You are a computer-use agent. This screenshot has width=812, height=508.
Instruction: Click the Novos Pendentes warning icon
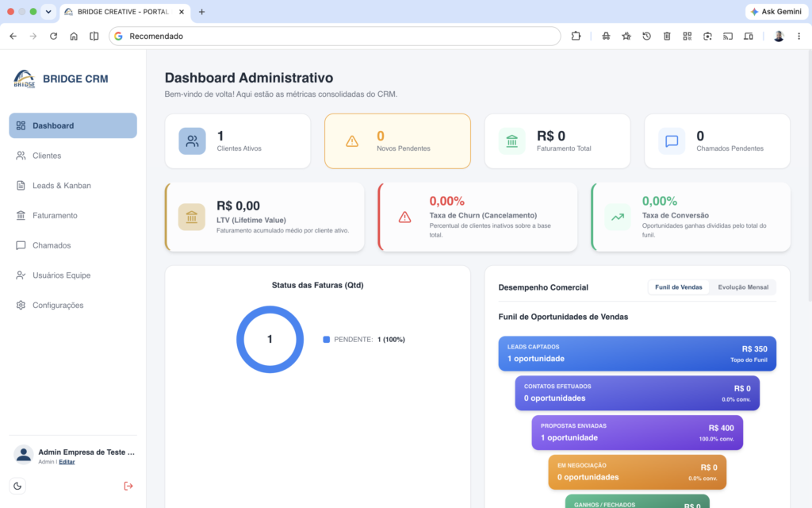click(352, 141)
